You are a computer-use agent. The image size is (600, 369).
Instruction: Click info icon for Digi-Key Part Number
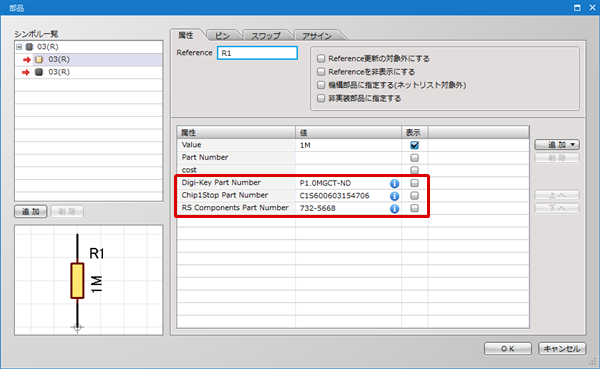coord(395,183)
